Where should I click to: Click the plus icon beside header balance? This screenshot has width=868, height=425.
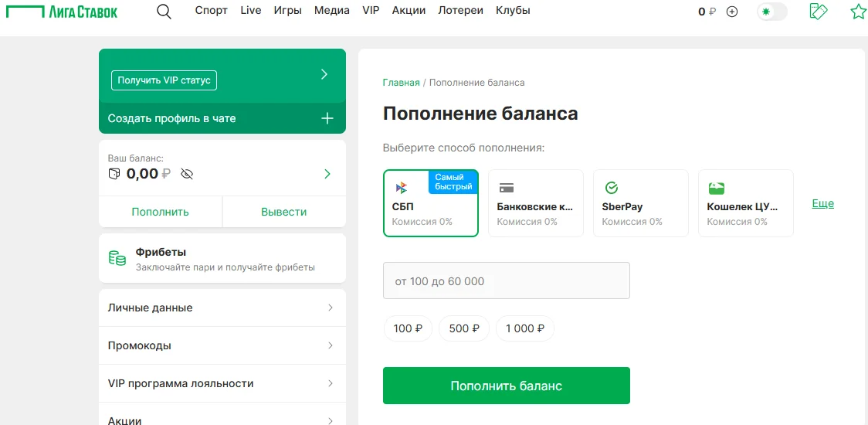(x=732, y=12)
